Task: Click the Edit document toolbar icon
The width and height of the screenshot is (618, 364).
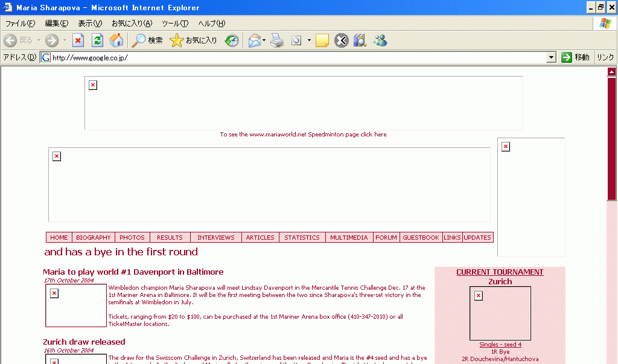Action: point(296,40)
